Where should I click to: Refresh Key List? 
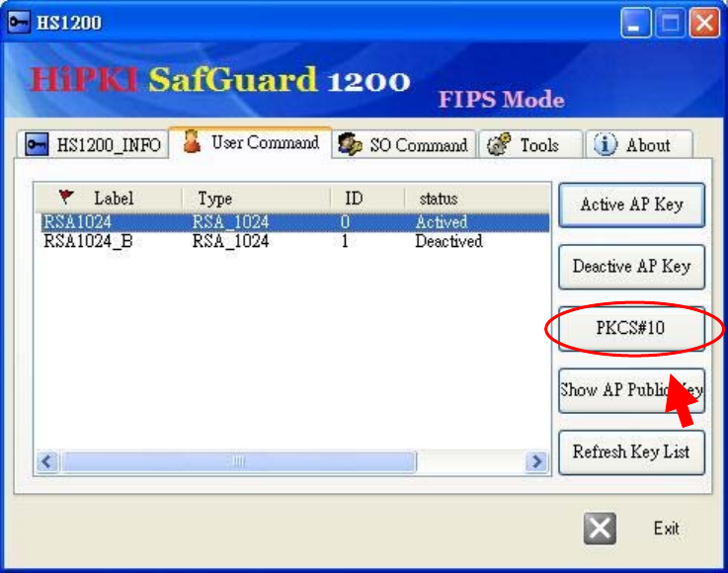click(631, 451)
